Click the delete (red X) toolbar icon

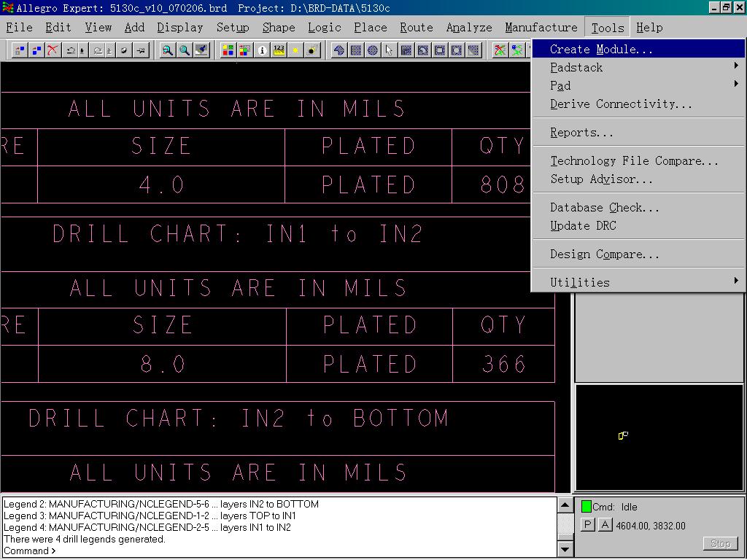(53, 50)
